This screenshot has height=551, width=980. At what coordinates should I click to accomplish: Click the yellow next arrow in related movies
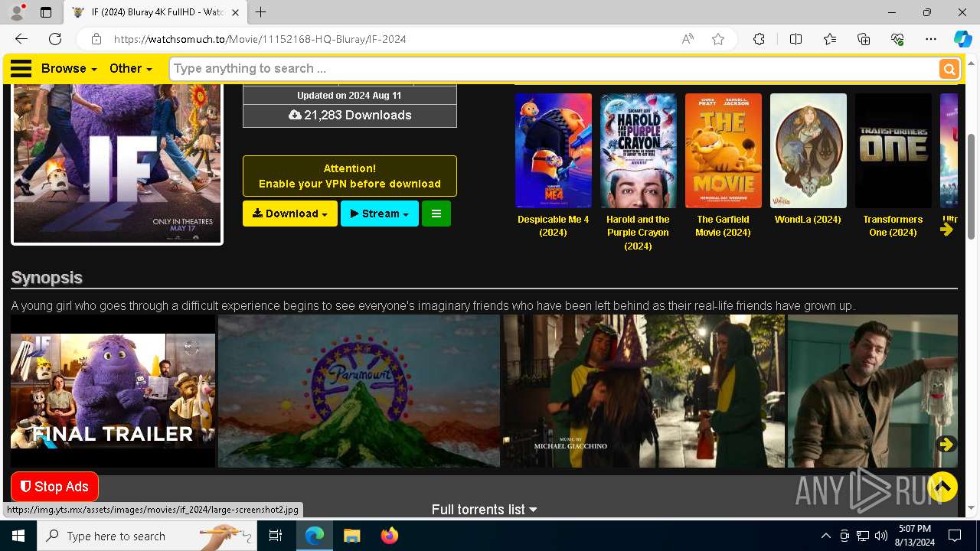point(947,229)
